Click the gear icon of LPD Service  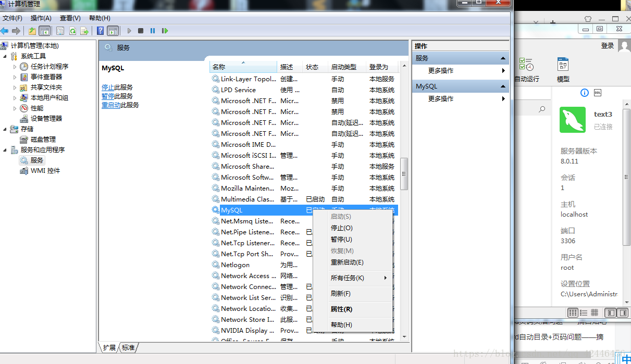click(216, 90)
